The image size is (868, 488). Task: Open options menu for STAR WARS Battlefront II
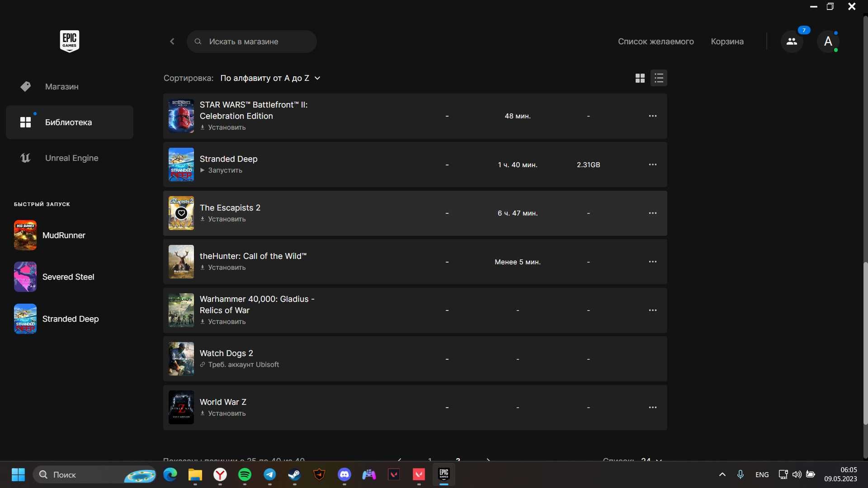653,116
